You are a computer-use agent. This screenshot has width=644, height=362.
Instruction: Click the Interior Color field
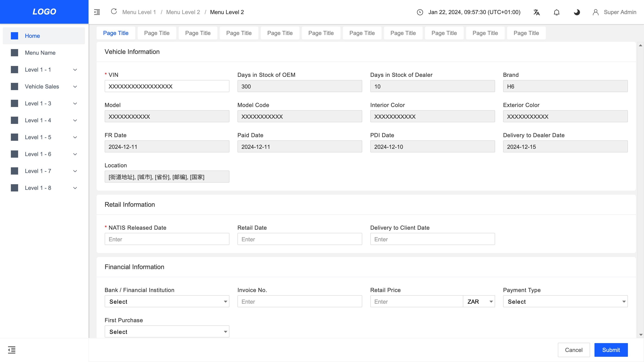coord(432,116)
